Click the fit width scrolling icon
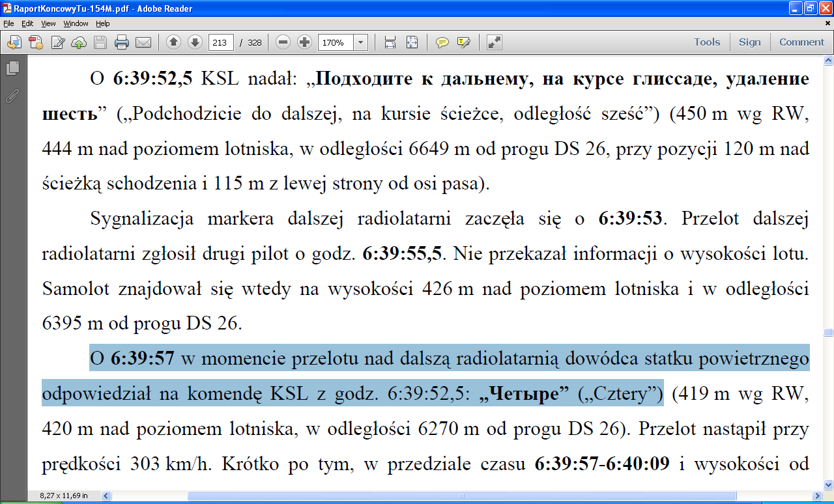834x504 pixels. 390,42
